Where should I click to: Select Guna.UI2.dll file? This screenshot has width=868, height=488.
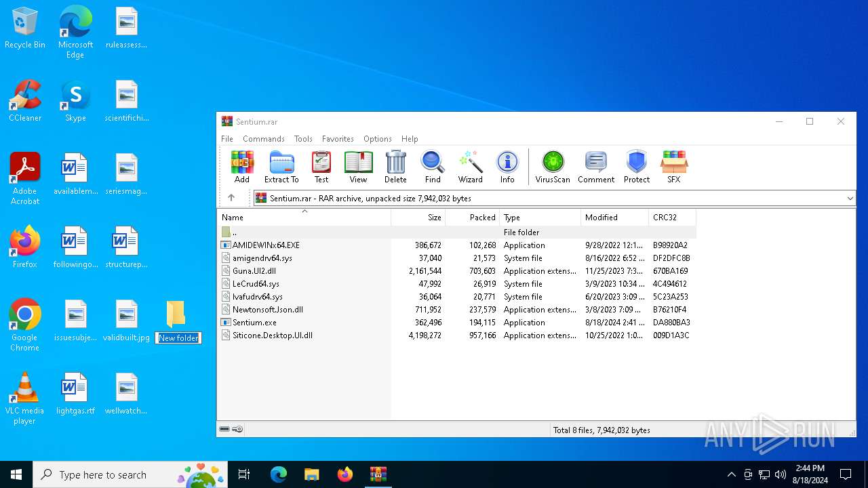tap(457, 270)
